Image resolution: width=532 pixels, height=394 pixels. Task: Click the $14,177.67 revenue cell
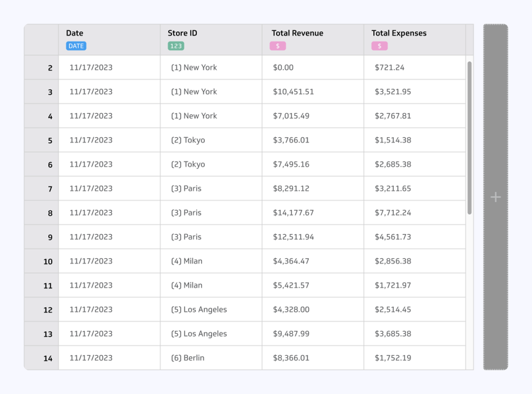point(313,213)
